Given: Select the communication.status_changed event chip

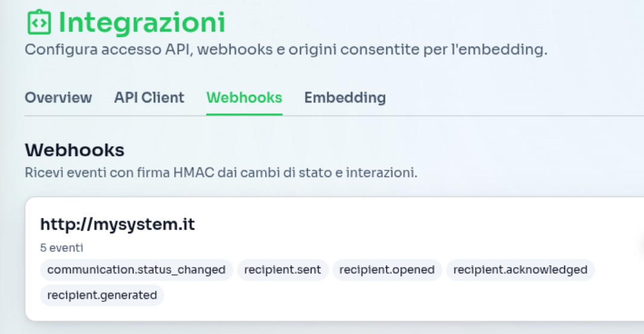Looking at the screenshot, I should pyautogui.click(x=136, y=270).
